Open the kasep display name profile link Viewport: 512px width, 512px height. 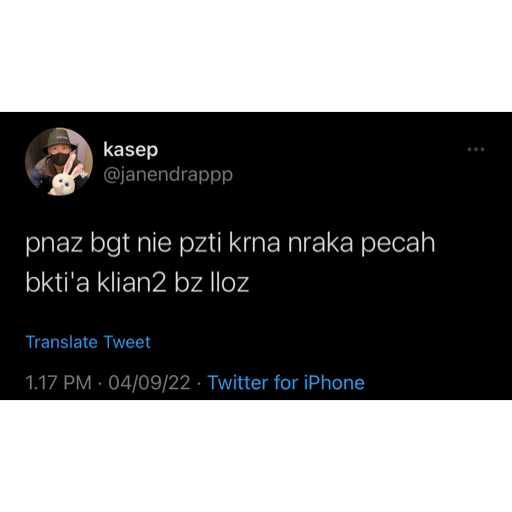[130, 149]
